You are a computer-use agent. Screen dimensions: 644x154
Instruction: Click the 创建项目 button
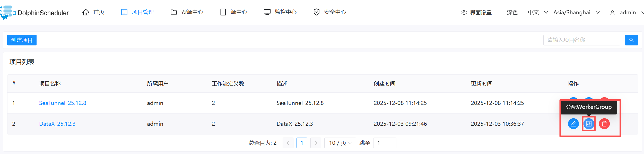[22, 40]
